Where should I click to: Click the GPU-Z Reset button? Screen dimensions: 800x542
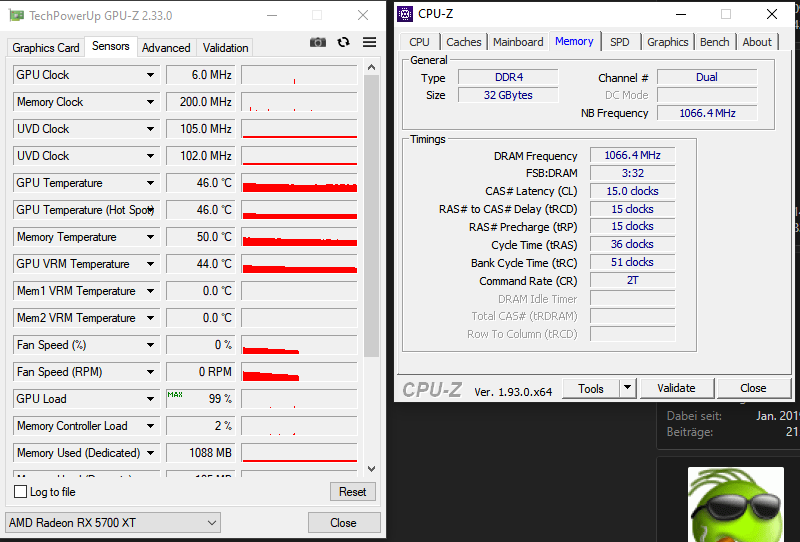tap(353, 491)
